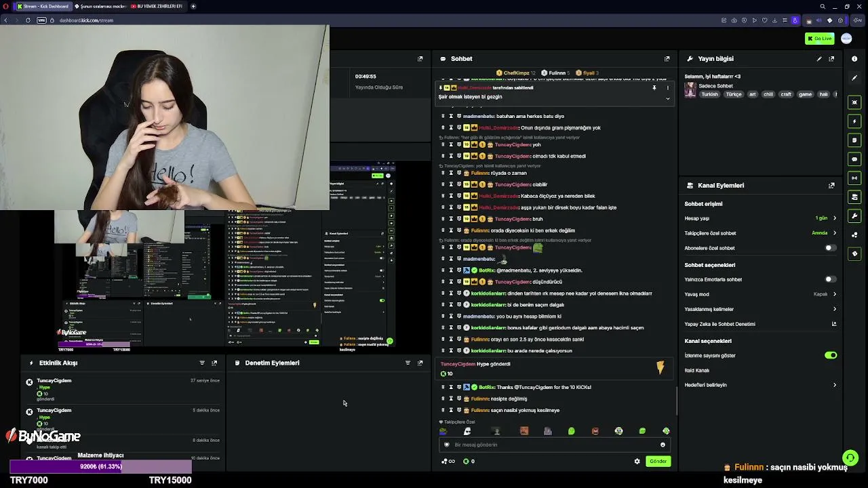Toggle the stream preview sidebar icon
This screenshot has width=868, height=488.
pos(854,102)
